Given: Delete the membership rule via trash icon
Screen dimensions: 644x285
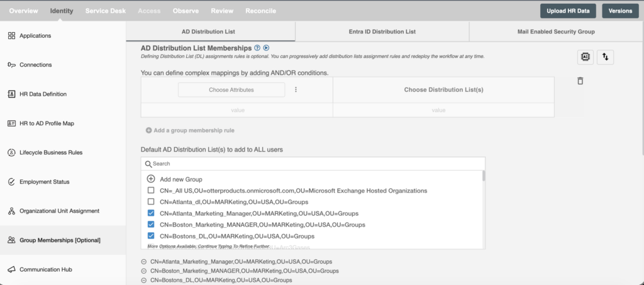Looking at the screenshot, I should (x=580, y=81).
